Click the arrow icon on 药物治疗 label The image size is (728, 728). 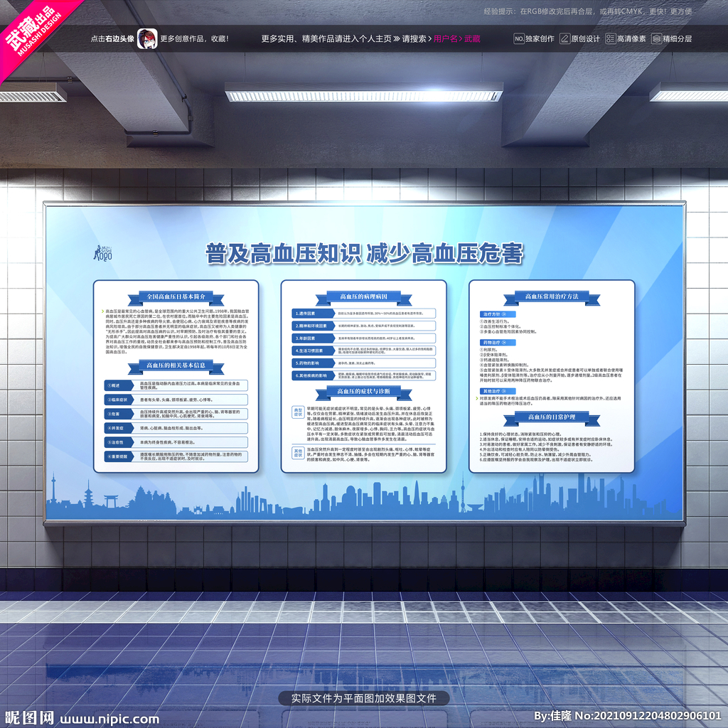(x=505, y=343)
